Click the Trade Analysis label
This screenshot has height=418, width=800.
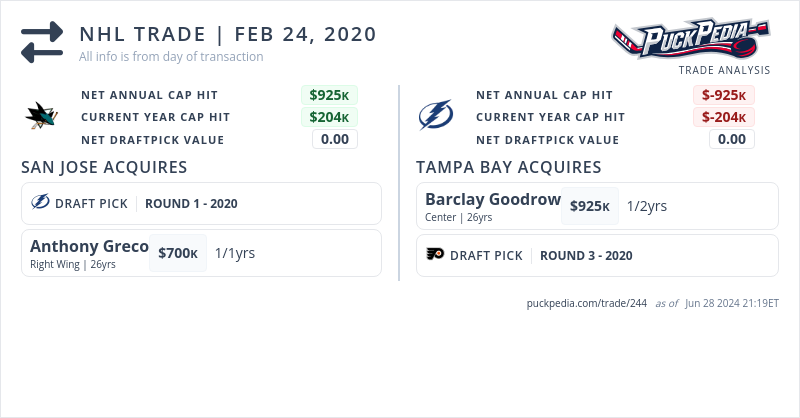click(724, 70)
